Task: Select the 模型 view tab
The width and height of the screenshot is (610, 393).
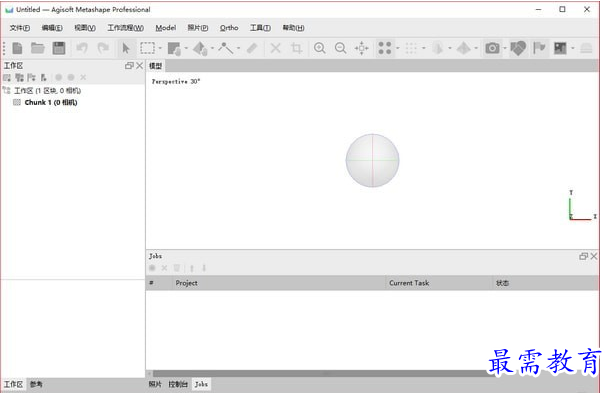Action: [x=156, y=66]
